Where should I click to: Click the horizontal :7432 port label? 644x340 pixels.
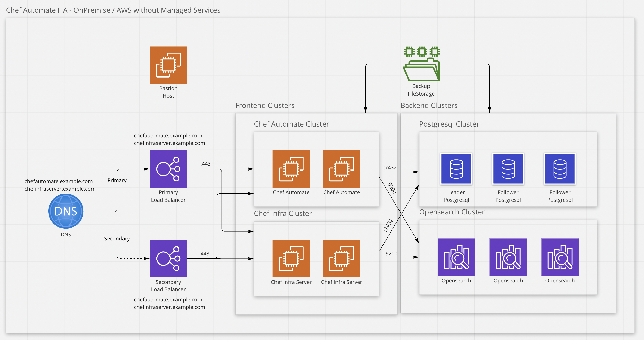pyautogui.click(x=390, y=168)
